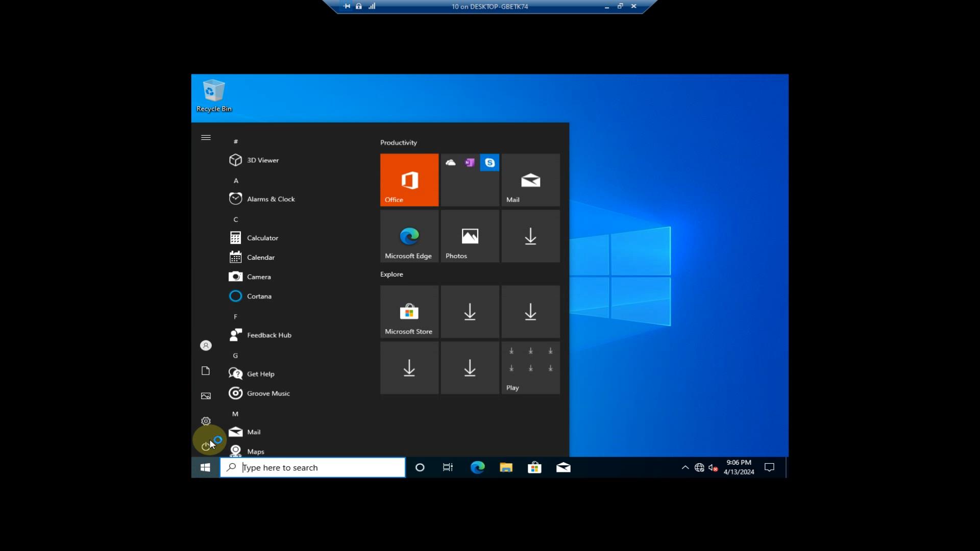This screenshot has width=980, height=551.
Task: Open Mail from the app list
Action: [296, 432]
